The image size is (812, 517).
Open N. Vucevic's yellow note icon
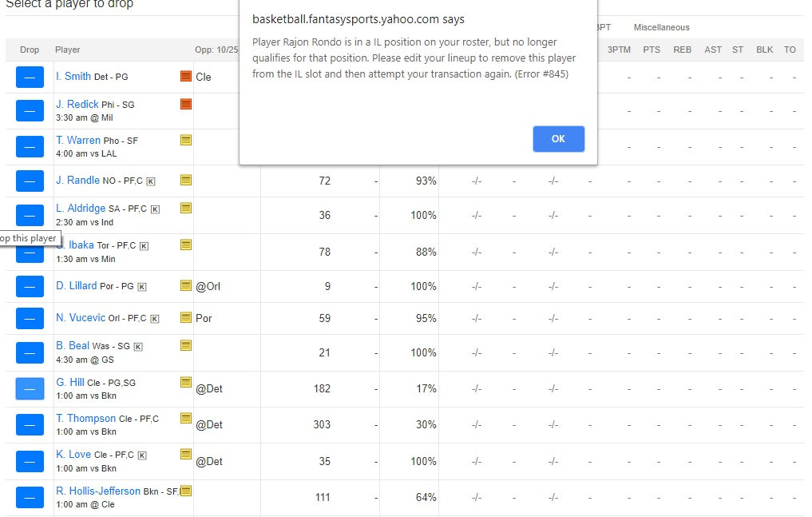(186, 317)
